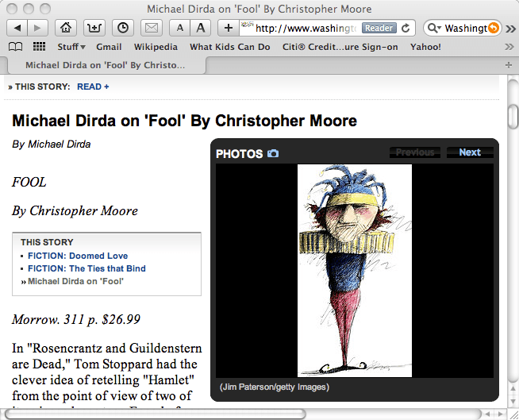Screen dimensions: 519x420
Task: Click the camera icon beside PHOTOS
Action: pyautogui.click(x=273, y=153)
